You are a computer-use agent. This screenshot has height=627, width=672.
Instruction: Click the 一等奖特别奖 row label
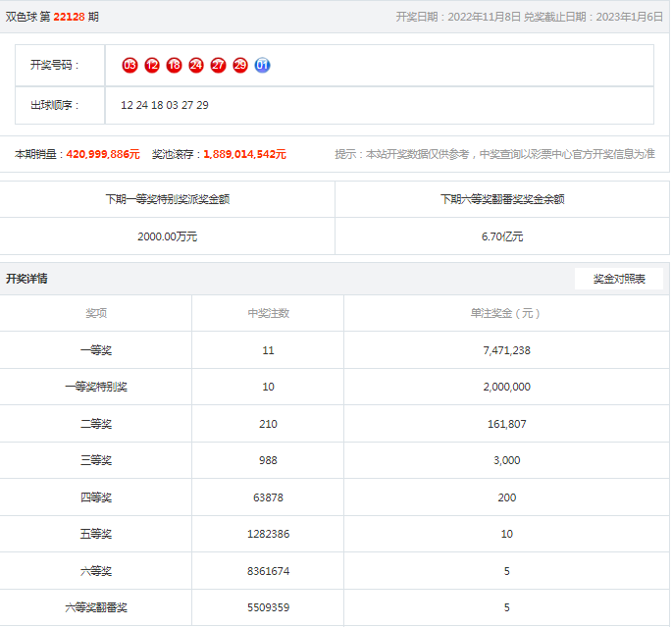96,387
